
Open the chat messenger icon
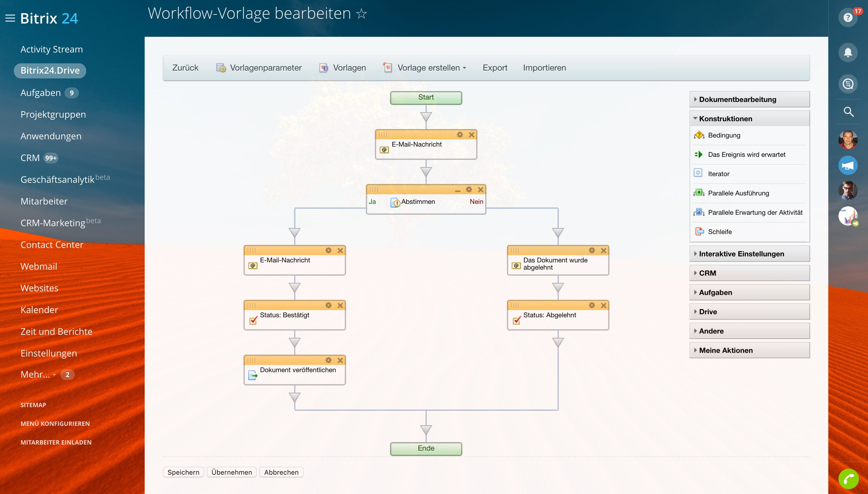tap(848, 84)
